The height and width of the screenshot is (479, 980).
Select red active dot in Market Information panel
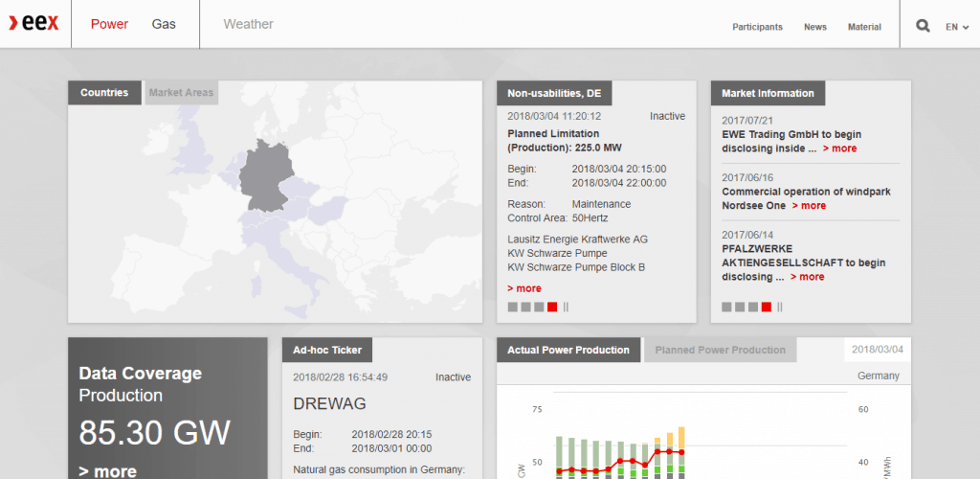[767, 307]
